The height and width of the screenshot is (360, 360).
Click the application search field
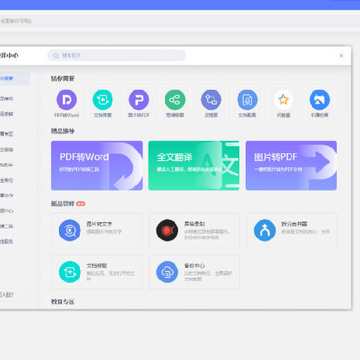click(117, 55)
